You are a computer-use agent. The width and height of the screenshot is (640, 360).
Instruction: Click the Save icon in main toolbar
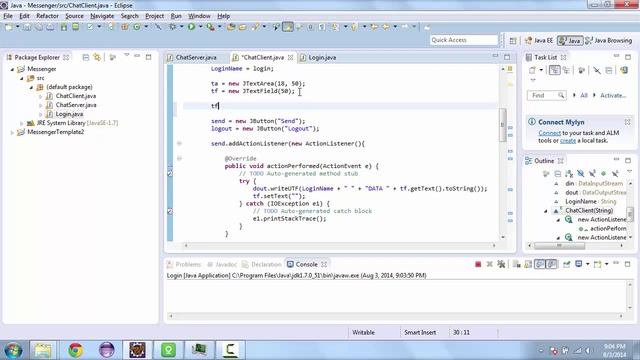tap(27, 27)
